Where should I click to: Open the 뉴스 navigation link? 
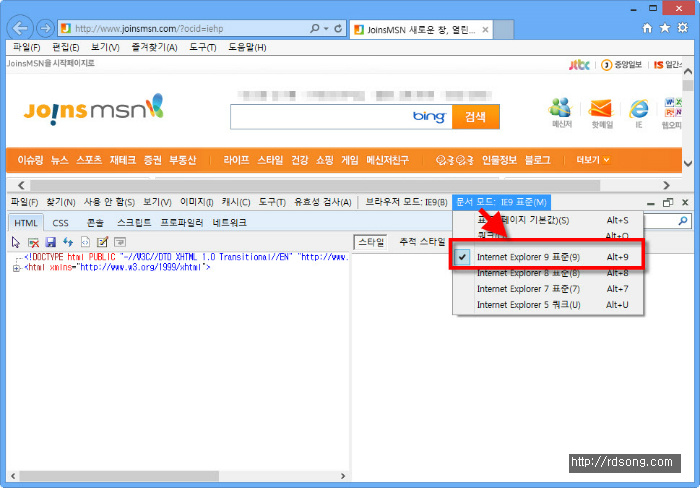point(59,160)
